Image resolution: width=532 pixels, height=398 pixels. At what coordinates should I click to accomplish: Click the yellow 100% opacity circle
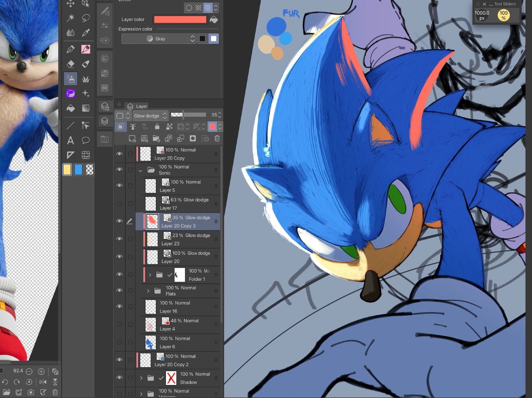point(504,15)
